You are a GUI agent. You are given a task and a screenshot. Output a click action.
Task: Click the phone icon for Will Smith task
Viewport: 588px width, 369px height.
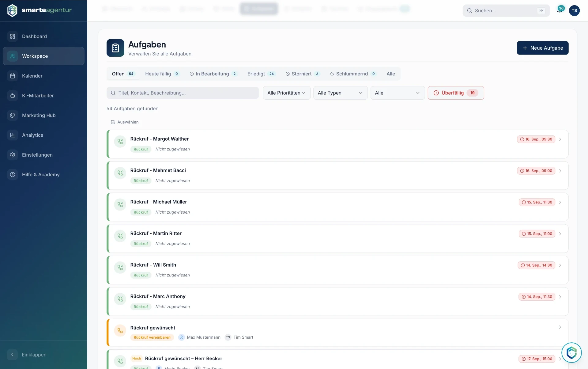coord(120,268)
